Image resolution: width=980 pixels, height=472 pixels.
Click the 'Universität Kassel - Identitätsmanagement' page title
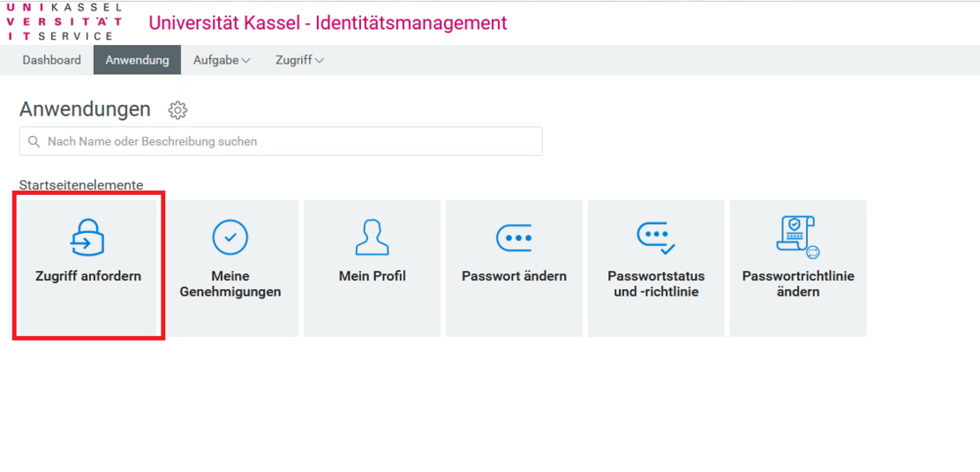pos(328,23)
